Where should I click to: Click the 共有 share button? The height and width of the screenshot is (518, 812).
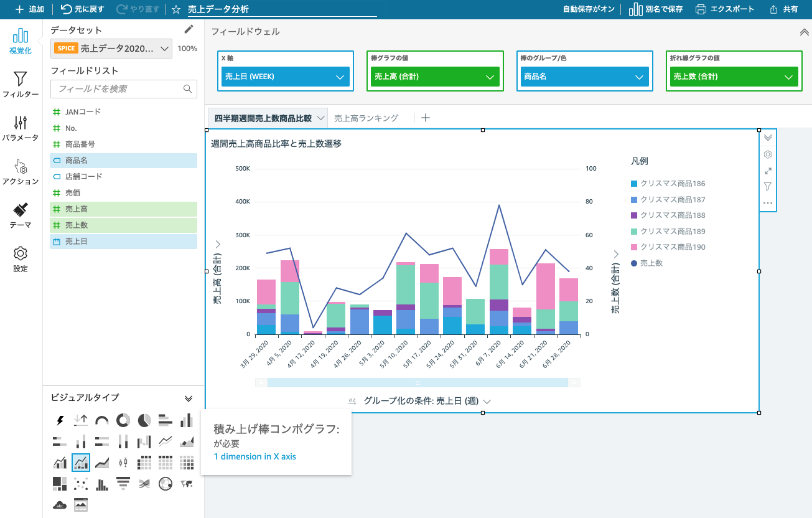784,9
